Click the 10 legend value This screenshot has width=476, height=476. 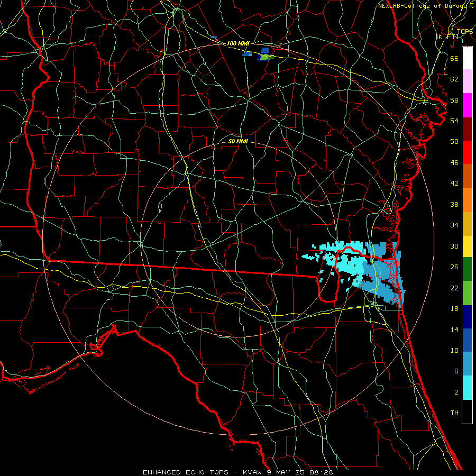tap(454, 350)
